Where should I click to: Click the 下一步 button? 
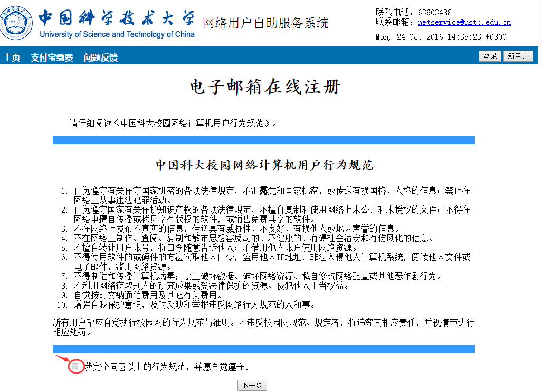click(x=252, y=385)
